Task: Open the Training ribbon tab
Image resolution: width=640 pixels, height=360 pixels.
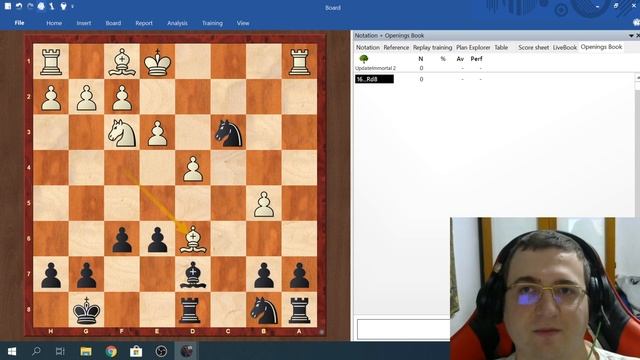Action: pyautogui.click(x=212, y=23)
